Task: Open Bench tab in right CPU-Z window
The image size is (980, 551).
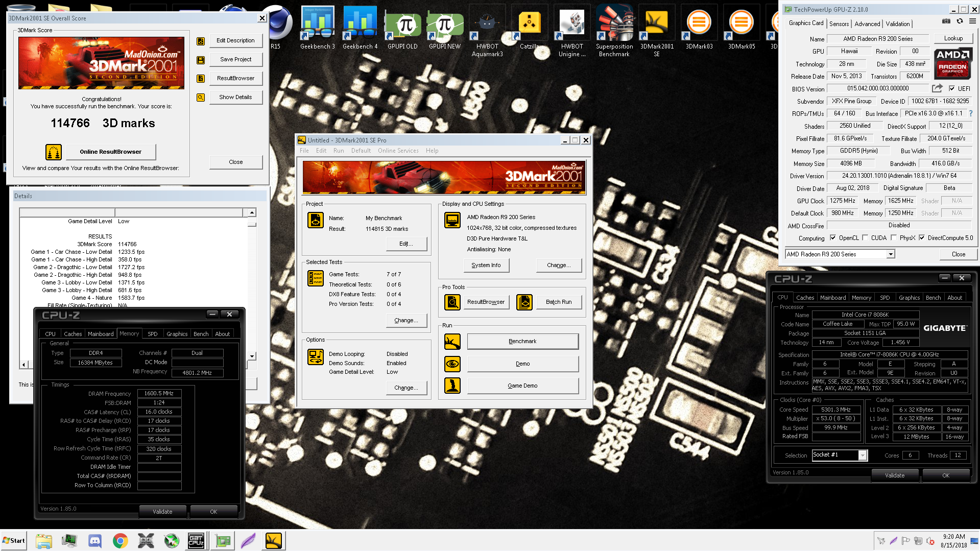Action: click(x=933, y=298)
